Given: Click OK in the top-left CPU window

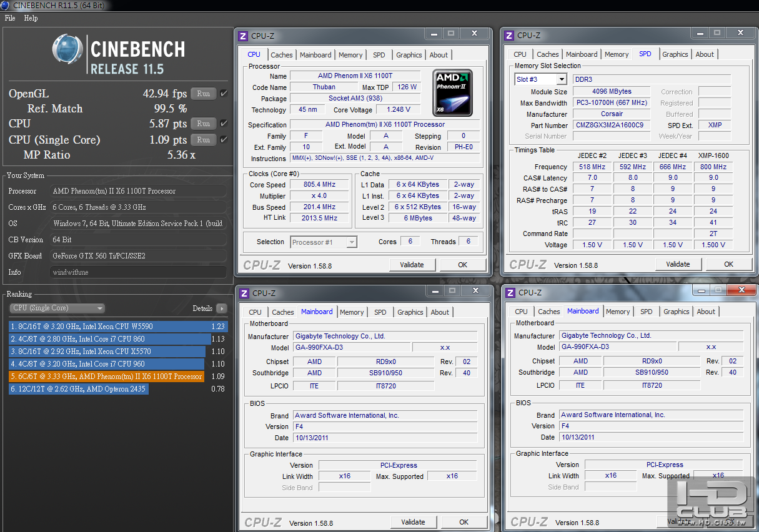Looking at the screenshot, I should 463,265.
